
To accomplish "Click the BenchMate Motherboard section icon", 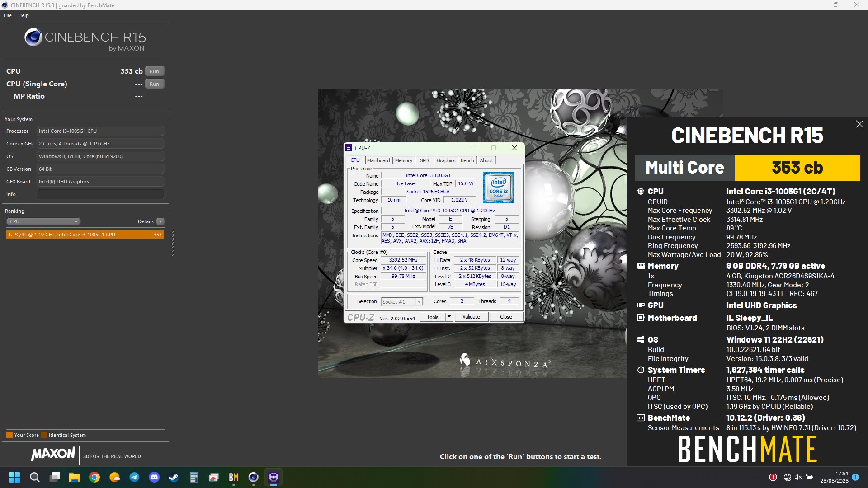I will (x=641, y=318).
